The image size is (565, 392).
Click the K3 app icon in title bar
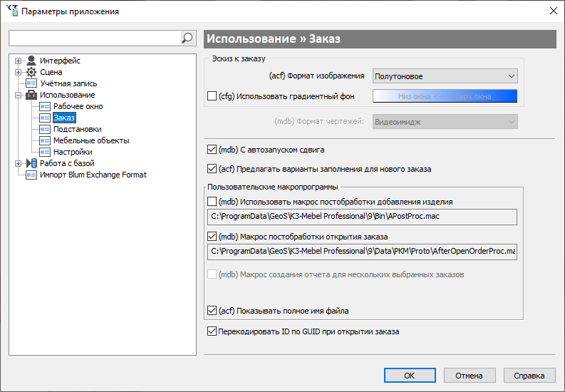tap(12, 11)
